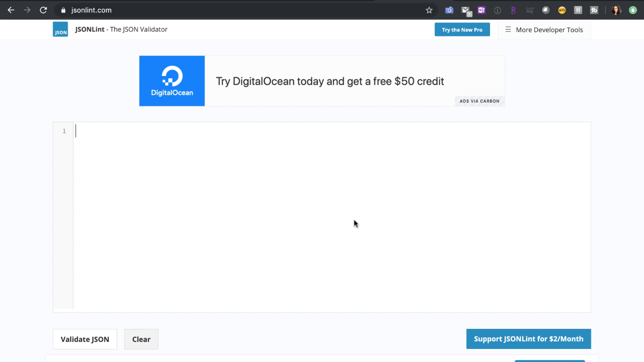The width and height of the screenshot is (644, 362).
Task: Reload the jsonlint.com page
Action: [x=43, y=10]
